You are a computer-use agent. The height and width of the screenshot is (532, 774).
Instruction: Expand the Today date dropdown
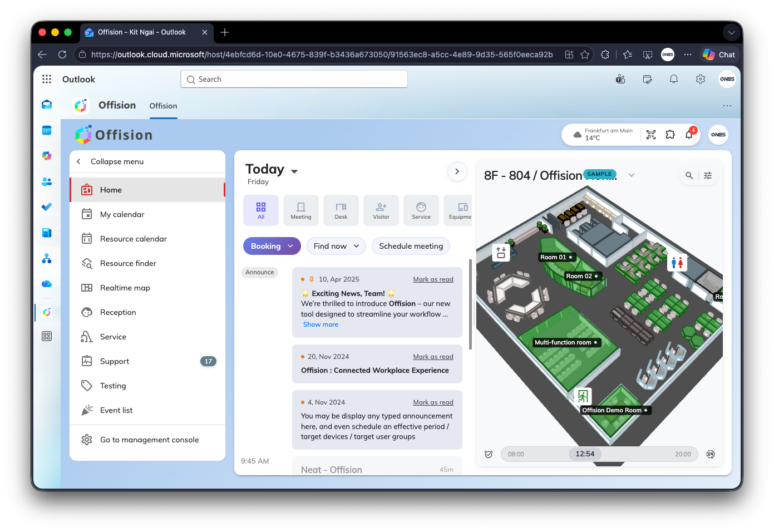pyautogui.click(x=294, y=171)
